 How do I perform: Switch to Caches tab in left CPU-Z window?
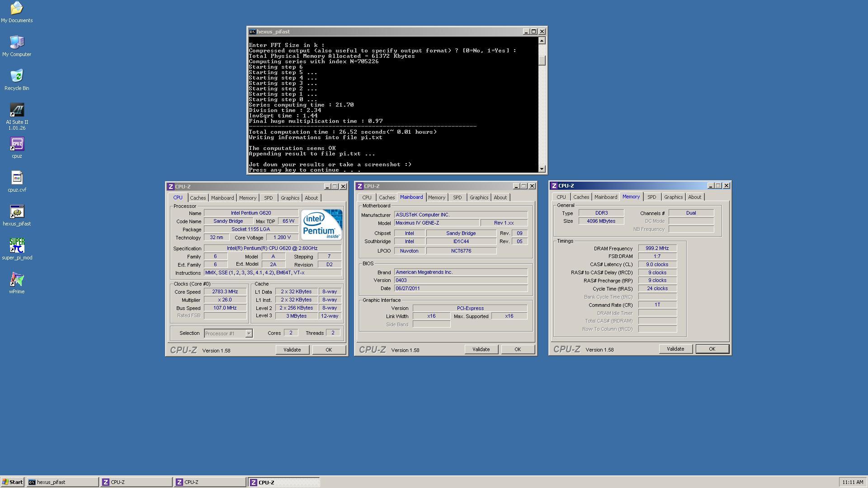(198, 198)
